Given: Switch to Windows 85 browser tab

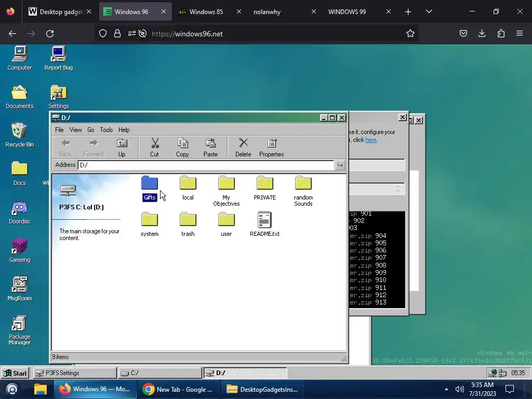Looking at the screenshot, I should point(210,12).
